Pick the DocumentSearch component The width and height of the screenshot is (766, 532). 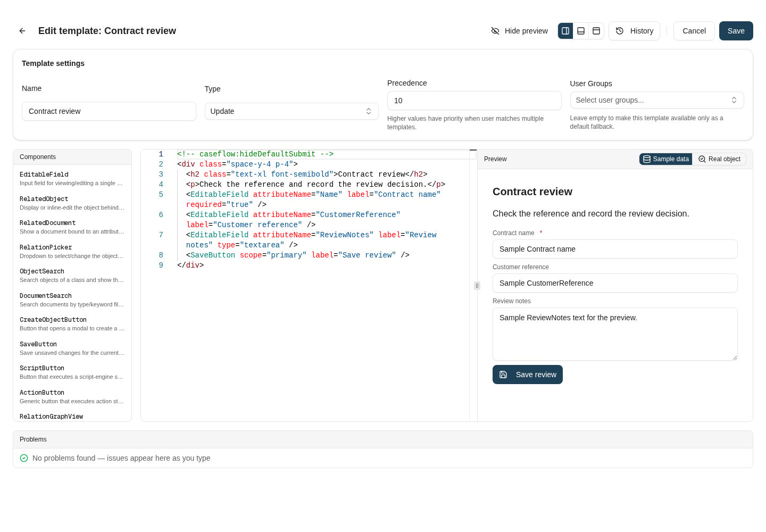[x=72, y=300]
